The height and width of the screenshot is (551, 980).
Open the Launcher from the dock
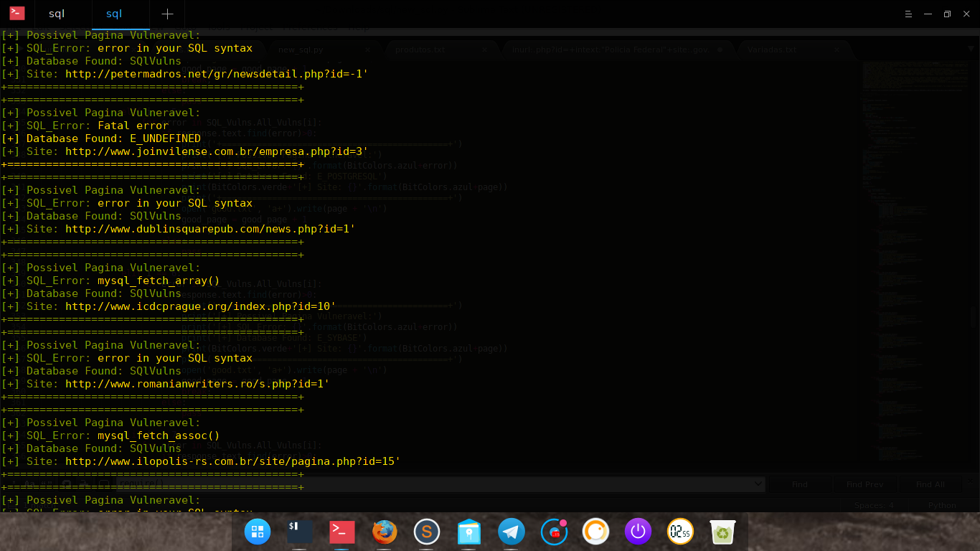click(258, 532)
